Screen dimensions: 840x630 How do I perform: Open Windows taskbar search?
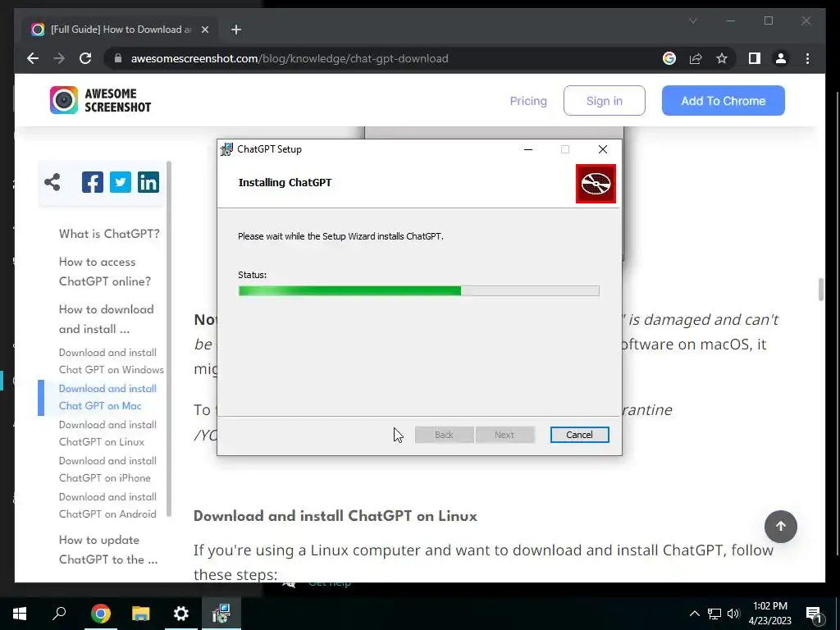click(x=59, y=614)
